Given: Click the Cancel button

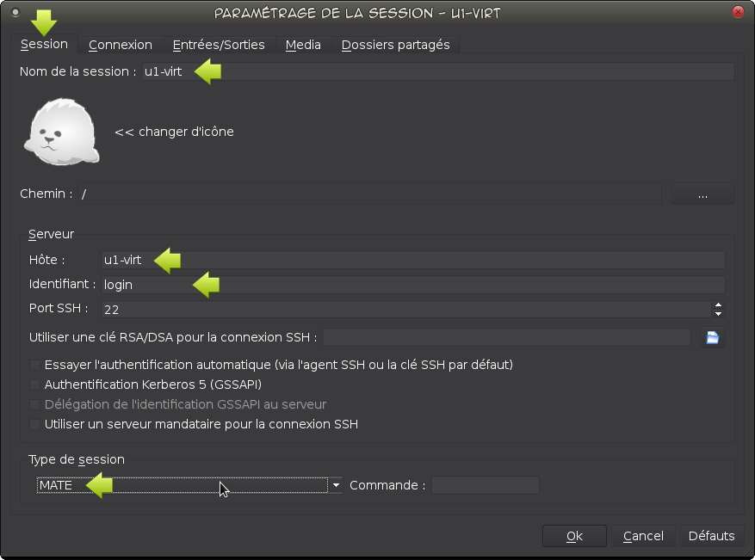Looking at the screenshot, I should (x=643, y=536).
